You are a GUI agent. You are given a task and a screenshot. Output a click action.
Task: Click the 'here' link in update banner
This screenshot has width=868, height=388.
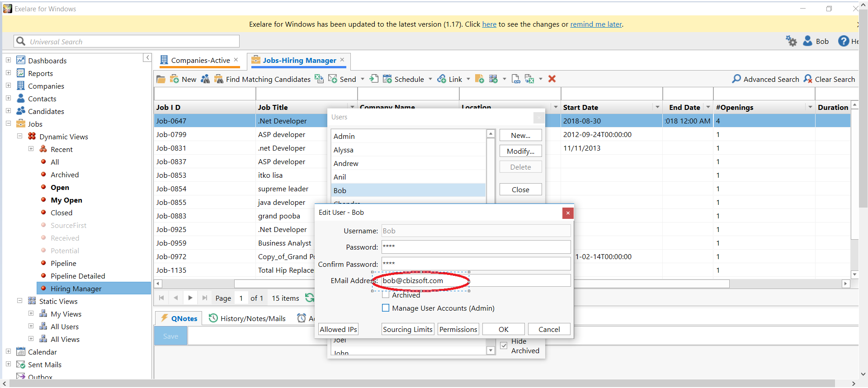pos(489,24)
